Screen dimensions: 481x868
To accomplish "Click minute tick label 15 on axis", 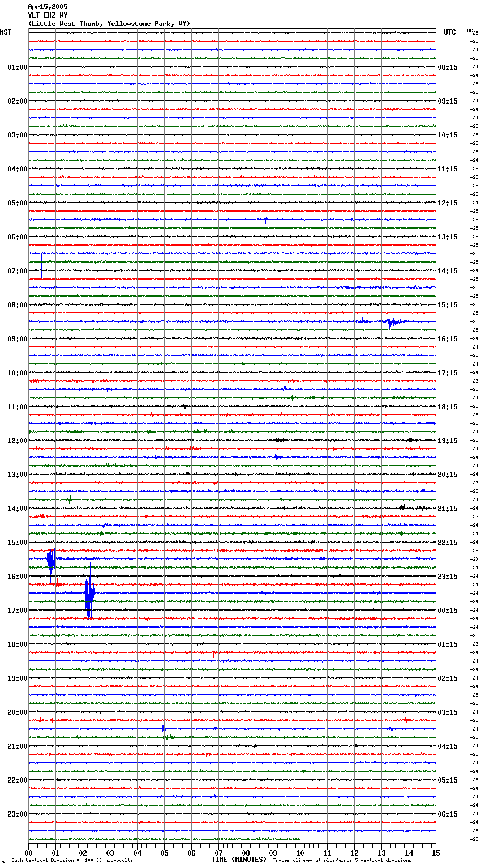I will click(x=436, y=853).
